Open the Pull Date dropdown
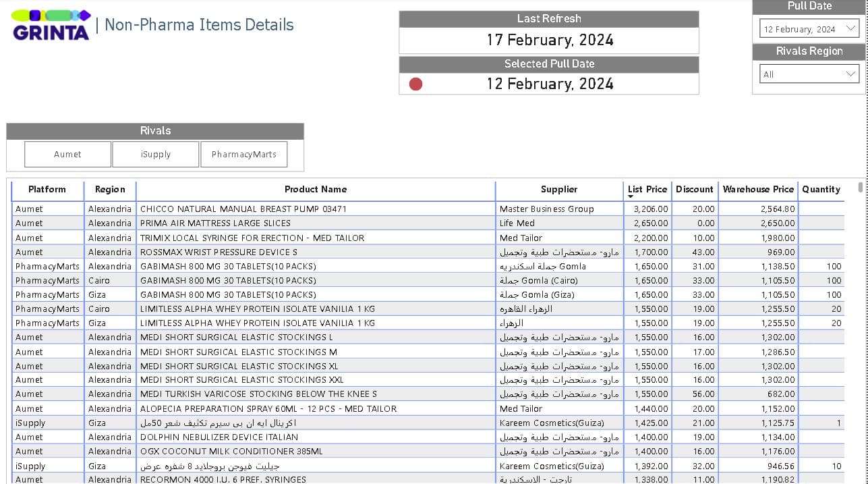This screenshot has height=484, width=868. [x=809, y=29]
